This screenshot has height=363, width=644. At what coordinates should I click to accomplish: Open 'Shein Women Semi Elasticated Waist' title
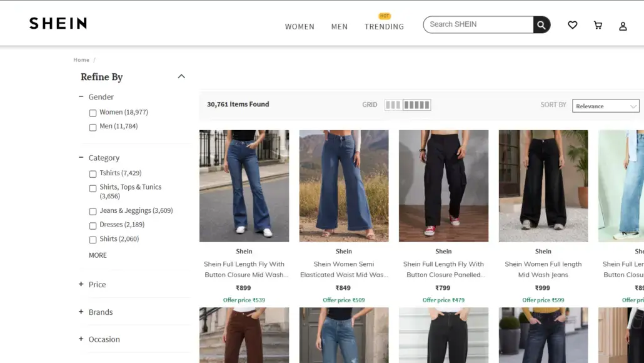[x=344, y=269]
